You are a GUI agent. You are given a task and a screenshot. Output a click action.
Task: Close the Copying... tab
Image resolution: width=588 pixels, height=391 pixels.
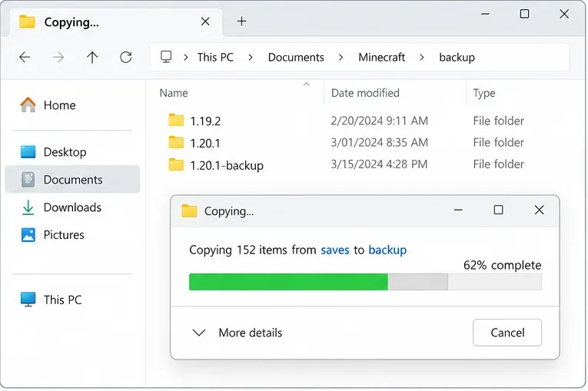(205, 22)
